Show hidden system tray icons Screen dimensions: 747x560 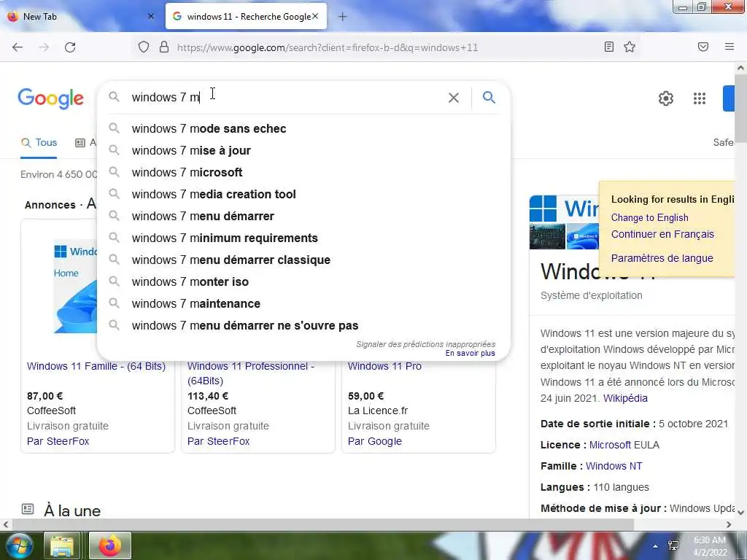click(x=656, y=546)
